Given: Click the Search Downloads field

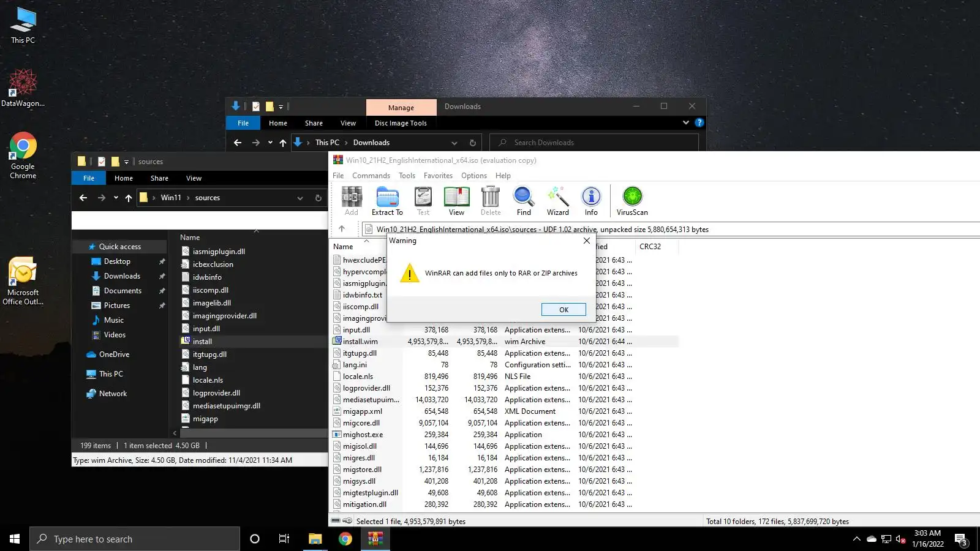Looking at the screenshot, I should (x=594, y=143).
